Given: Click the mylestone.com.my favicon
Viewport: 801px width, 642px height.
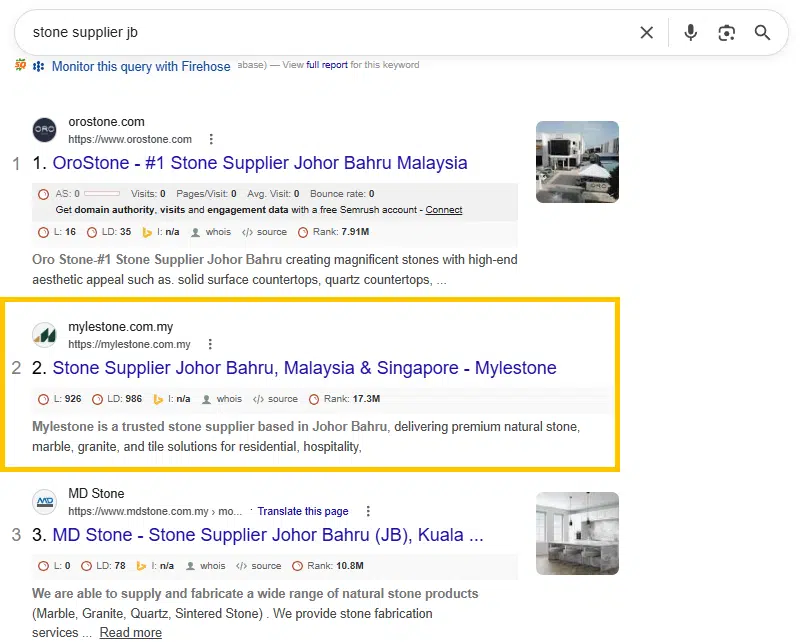Looking at the screenshot, I should (44, 335).
